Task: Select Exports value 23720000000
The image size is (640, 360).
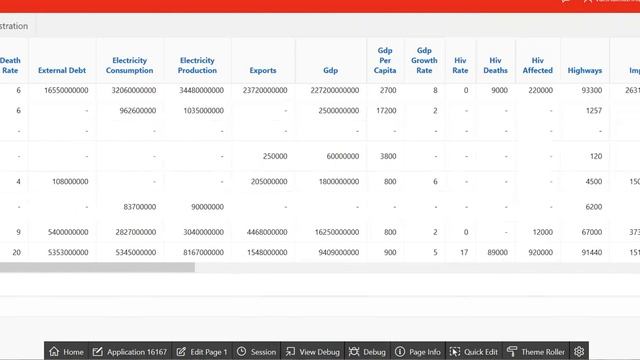Action: coord(265,90)
